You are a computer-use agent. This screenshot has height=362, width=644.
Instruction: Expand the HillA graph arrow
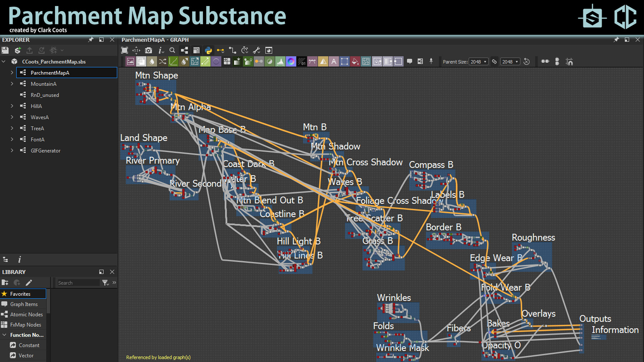tap(12, 106)
